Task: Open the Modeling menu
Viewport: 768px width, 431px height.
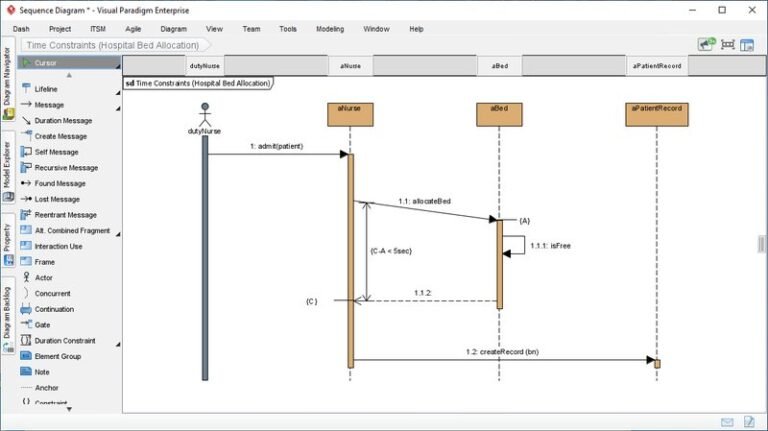Action: [330, 29]
